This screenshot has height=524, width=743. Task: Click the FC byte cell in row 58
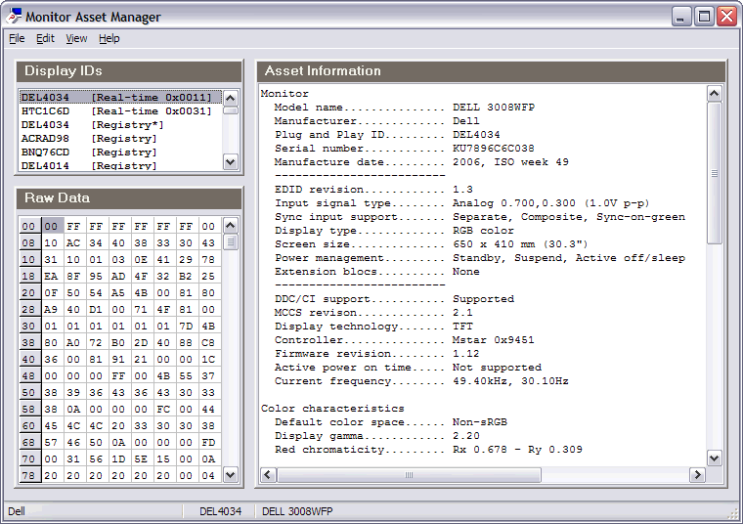[164, 409]
